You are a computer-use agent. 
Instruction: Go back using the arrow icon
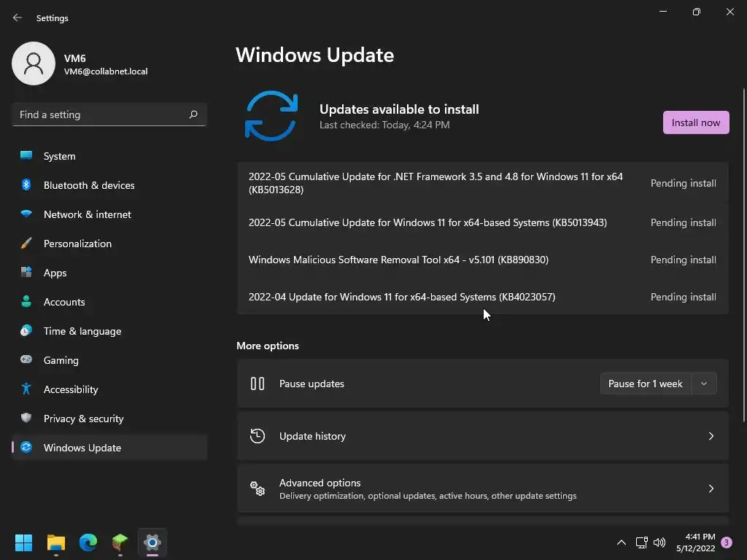pyautogui.click(x=18, y=17)
